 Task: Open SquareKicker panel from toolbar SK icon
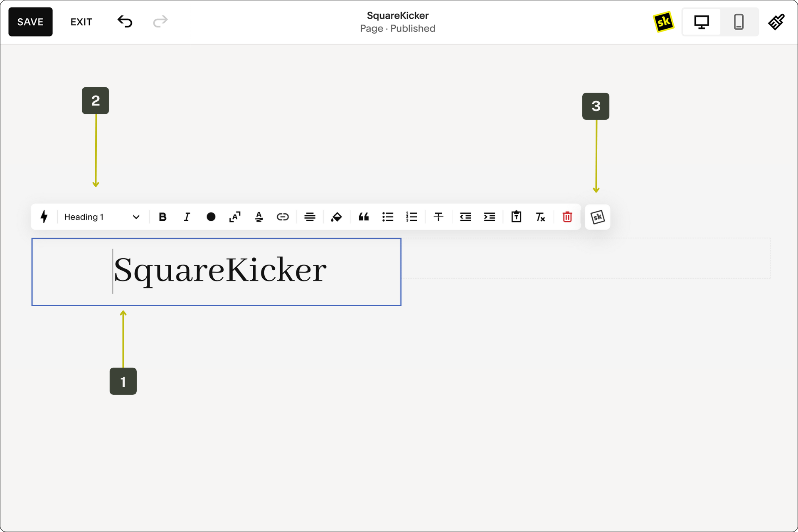(x=597, y=217)
